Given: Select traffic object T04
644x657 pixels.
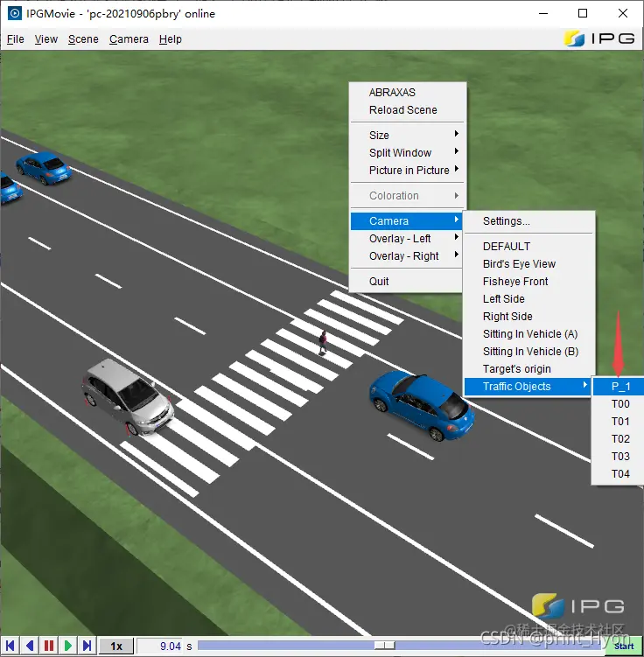Looking at the screenshot, I should click(619, 474).
